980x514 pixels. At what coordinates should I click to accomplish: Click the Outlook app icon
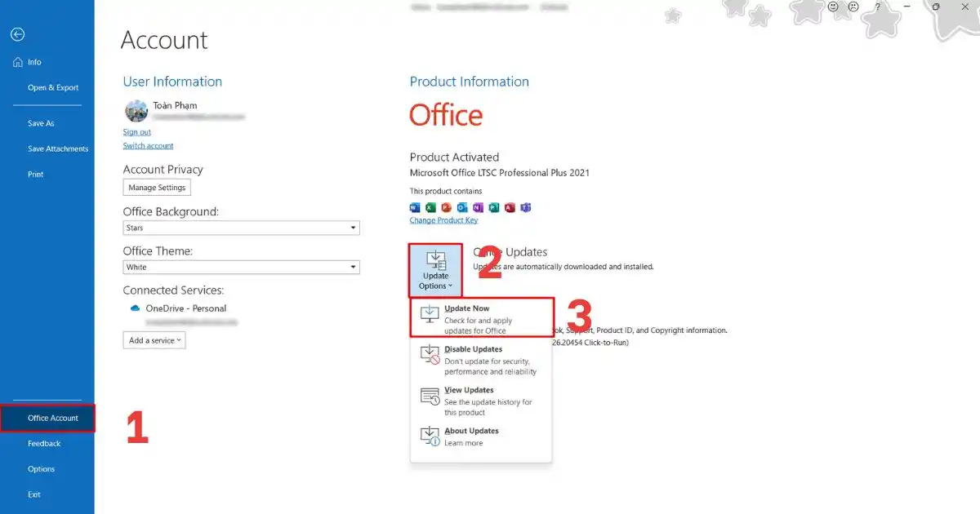[x=462, y=207]
